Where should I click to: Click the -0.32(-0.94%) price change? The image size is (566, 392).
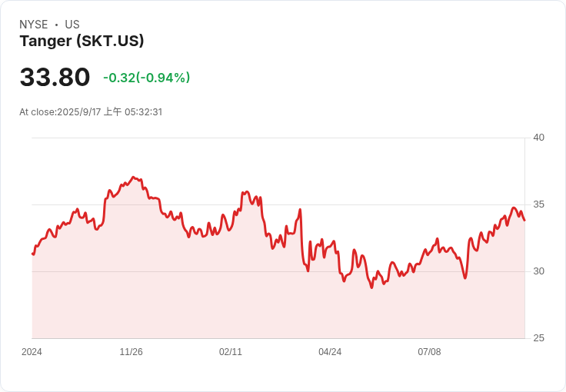(x=147, y=78)
